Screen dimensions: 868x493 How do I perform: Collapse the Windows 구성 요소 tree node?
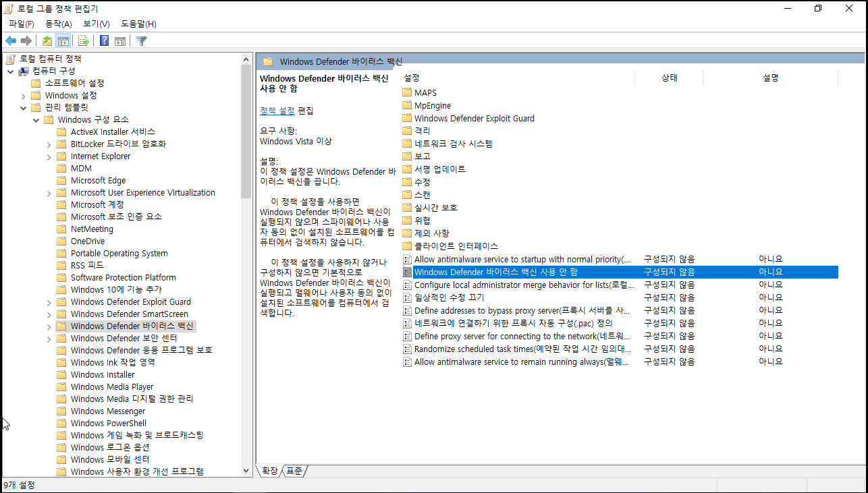(36, 119)
